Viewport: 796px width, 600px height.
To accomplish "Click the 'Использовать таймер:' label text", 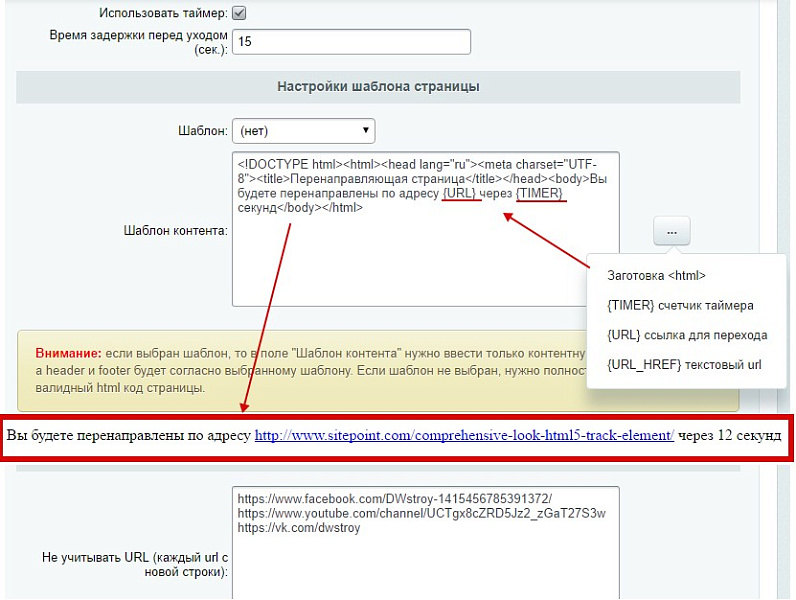I will (x=163, y=13).
